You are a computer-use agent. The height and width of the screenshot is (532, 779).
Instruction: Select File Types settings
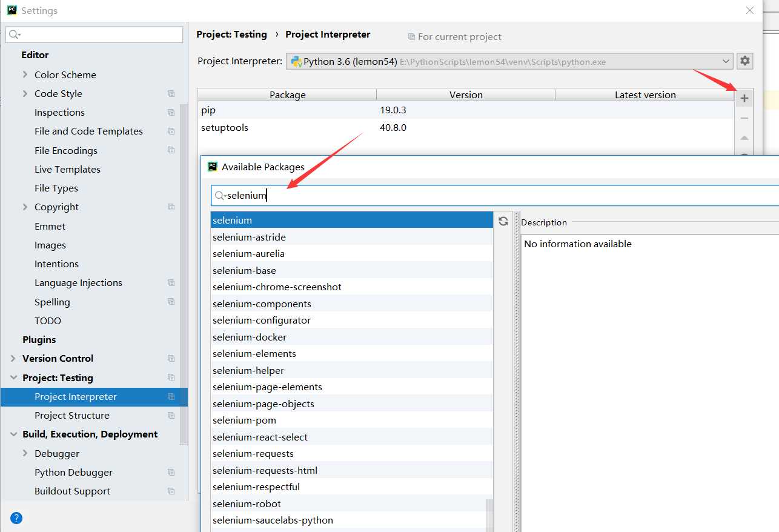click(x=56, y=188)
